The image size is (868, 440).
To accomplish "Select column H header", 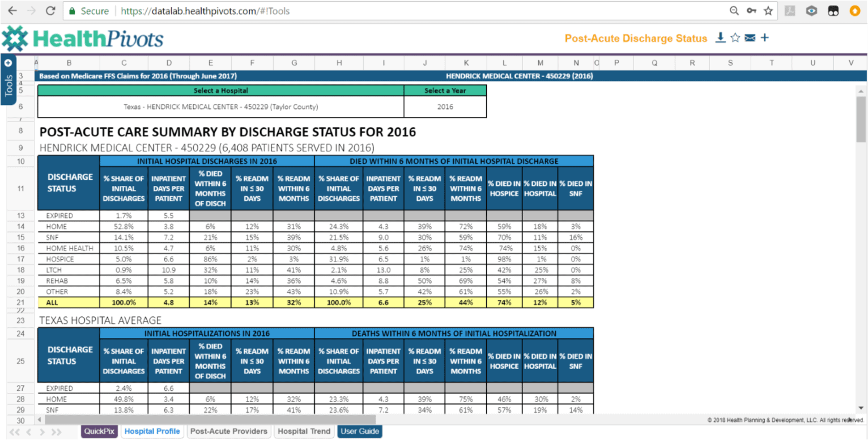I will point(339,63).
